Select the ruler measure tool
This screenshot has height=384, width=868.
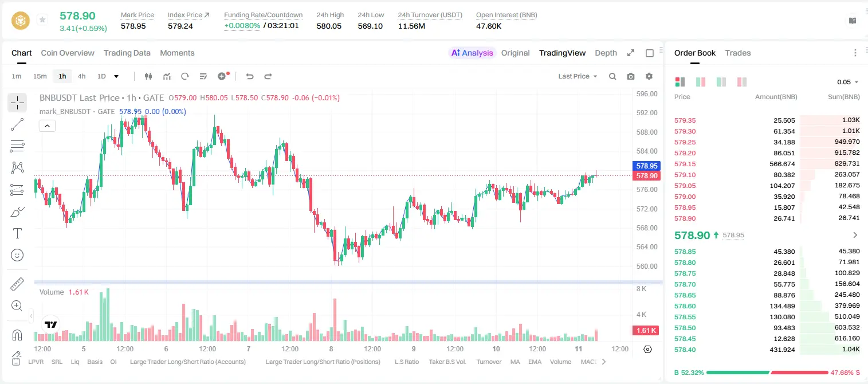17,284
